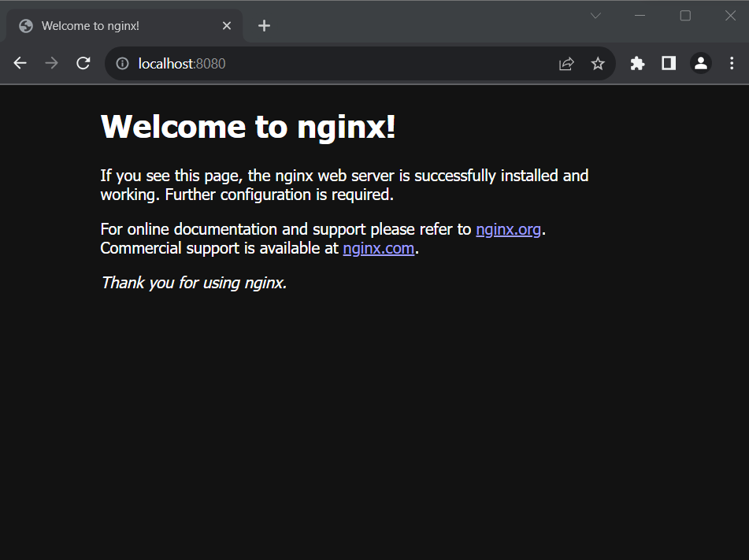
Task: Bookmark this tab with the star
Action: coord(598,64)
